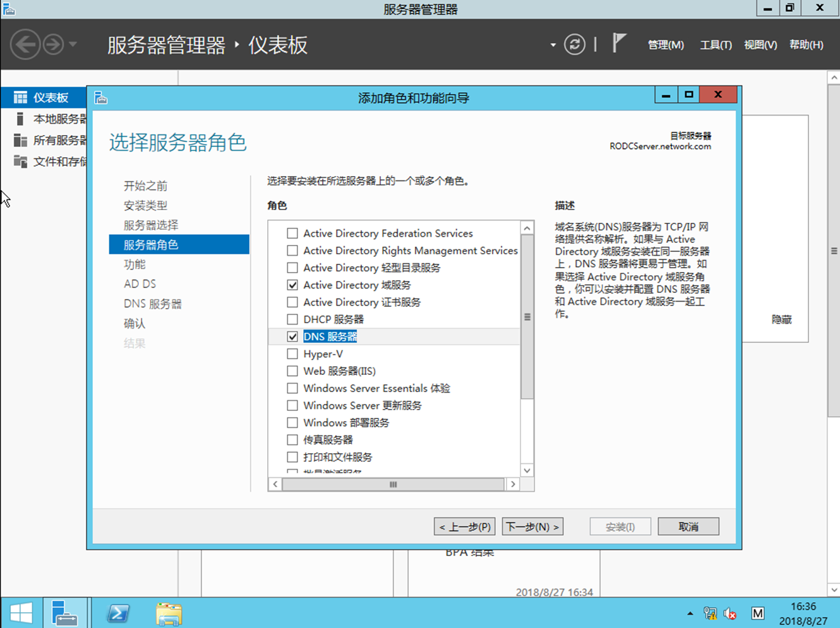840x628 pixels.
Task: Open PowerShell from the taskbar
Action: pos(118,613)
